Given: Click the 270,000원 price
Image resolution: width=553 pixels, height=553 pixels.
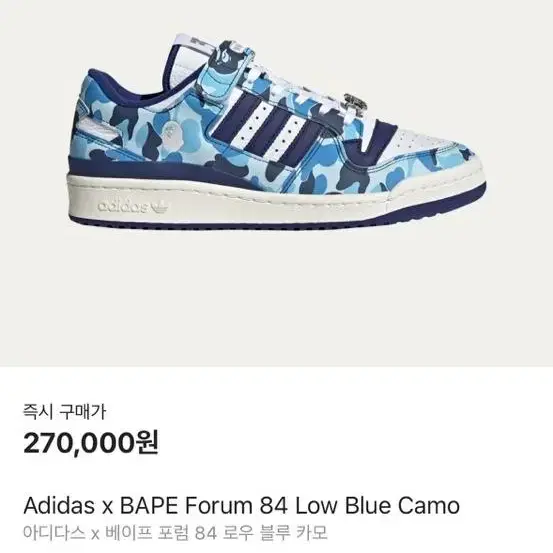Looking at the screenshot, I should click(91, 443).
